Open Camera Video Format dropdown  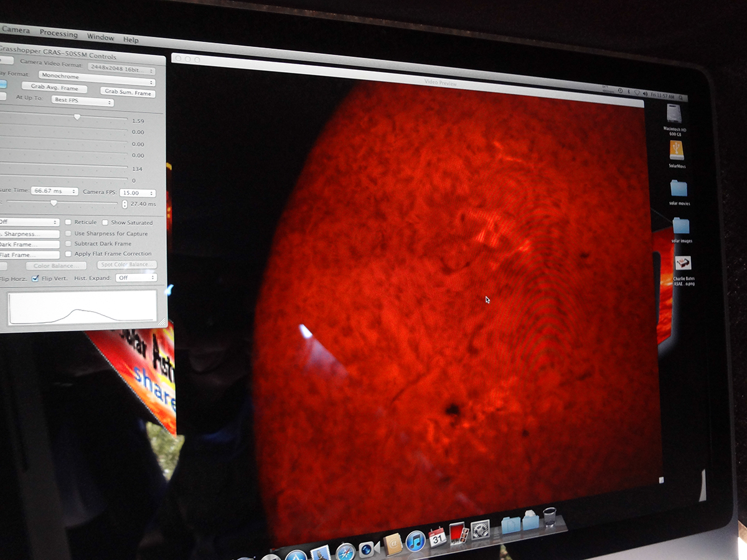(121, 70)
